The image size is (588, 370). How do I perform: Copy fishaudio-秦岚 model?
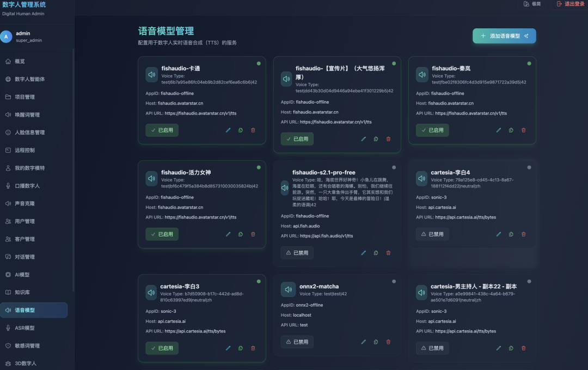coord(511,130)
